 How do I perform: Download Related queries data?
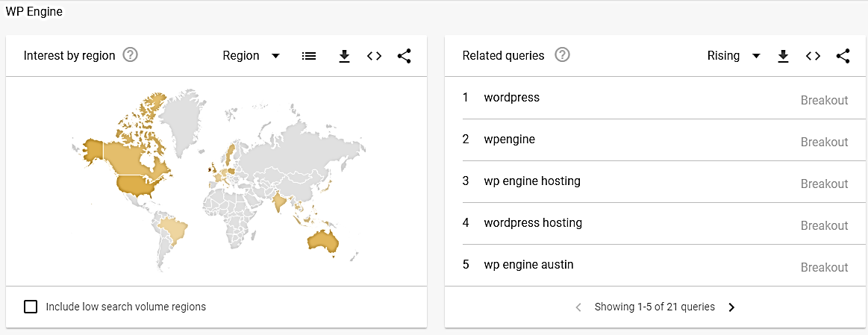pyautogui.click(x=783, y=56)
